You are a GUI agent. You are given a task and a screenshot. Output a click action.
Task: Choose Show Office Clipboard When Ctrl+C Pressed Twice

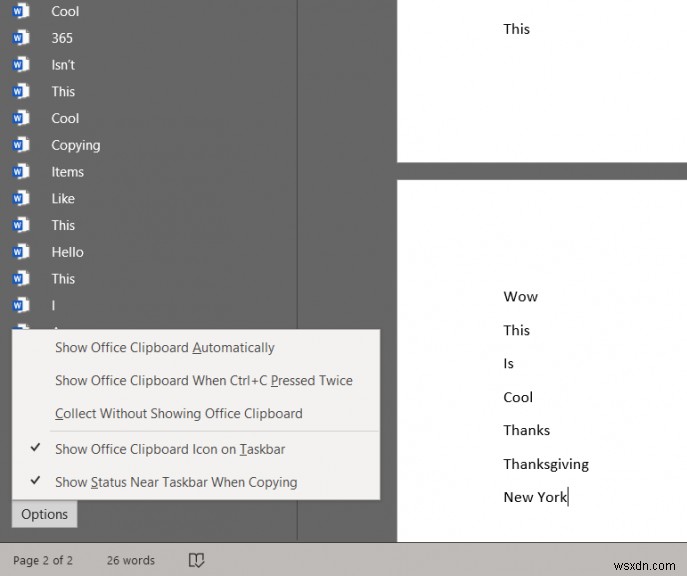point(196,380)
